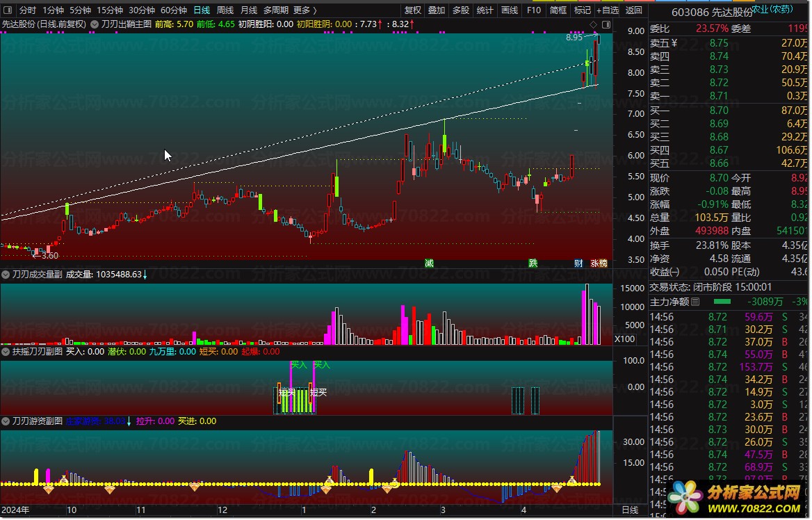Click the 日线 label at bottom right
The image size is (812, 520).
[631, 510]
